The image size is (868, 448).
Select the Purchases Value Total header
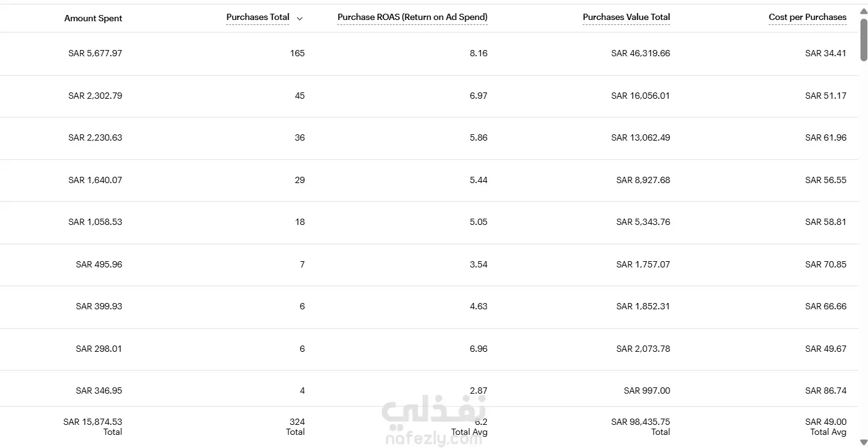[x=626, y=17]
